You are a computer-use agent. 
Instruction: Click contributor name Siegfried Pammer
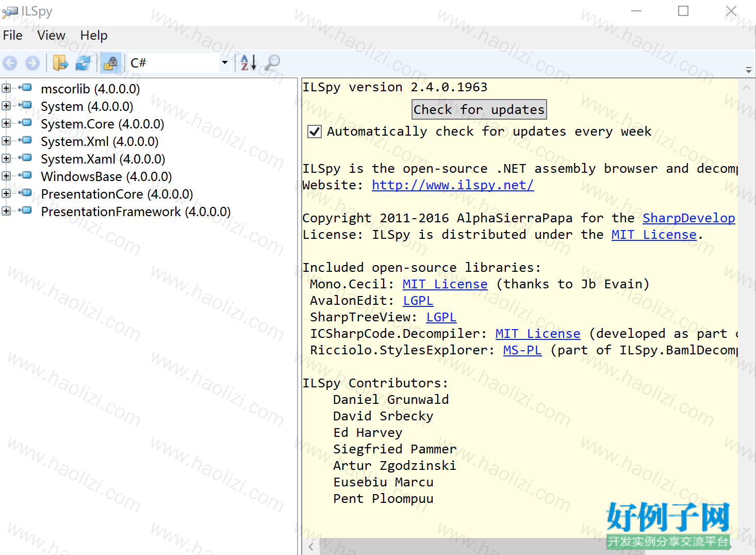pyautogui.click(x=395, y=449)
